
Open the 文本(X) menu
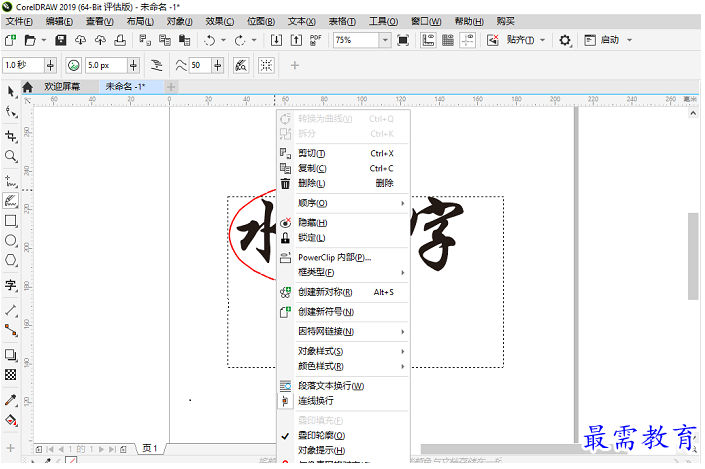click(302, 21)
